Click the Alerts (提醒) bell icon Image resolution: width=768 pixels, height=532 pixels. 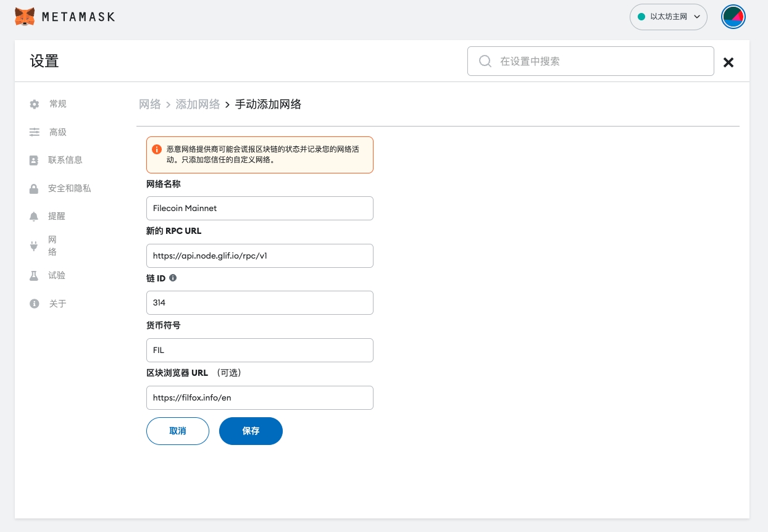[x=34, y=217]
